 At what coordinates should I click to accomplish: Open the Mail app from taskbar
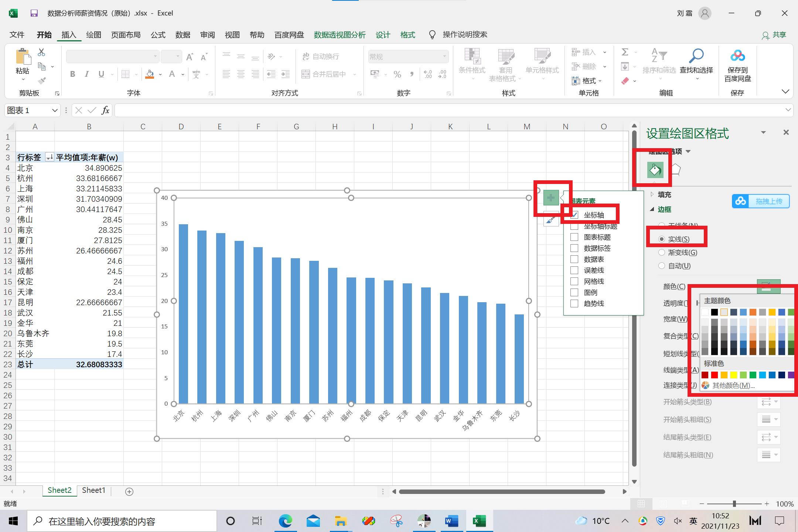[313, 521]
